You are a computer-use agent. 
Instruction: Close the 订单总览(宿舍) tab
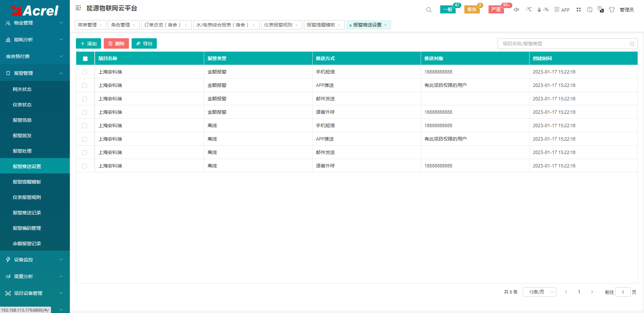click(186, 25)
